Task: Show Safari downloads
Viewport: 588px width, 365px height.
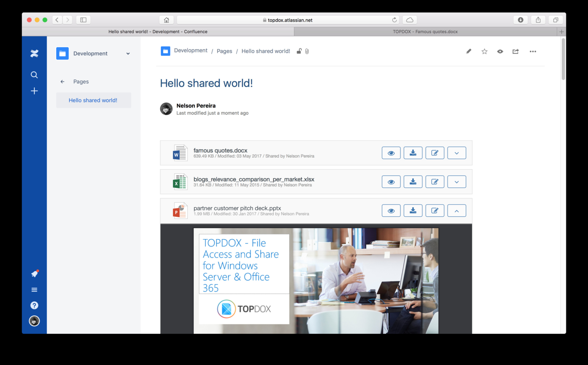Action: (521, 20)
